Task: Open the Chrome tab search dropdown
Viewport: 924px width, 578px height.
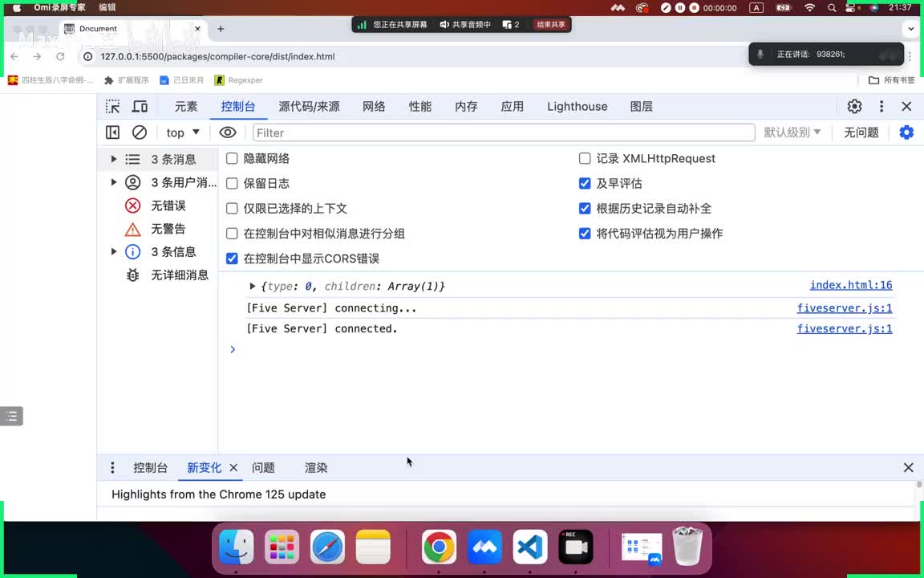Action: (x=911, y=28)
